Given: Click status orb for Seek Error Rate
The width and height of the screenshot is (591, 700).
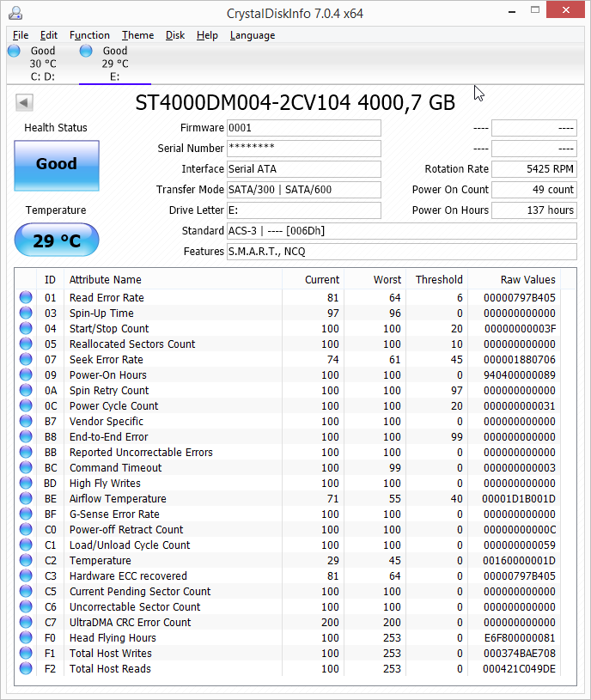Looking at the screenshot, I should tap(26, 359).
